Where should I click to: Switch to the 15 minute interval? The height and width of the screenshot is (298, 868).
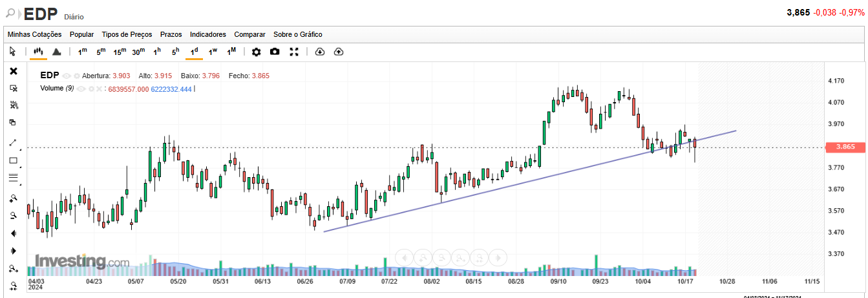[120, 52]
